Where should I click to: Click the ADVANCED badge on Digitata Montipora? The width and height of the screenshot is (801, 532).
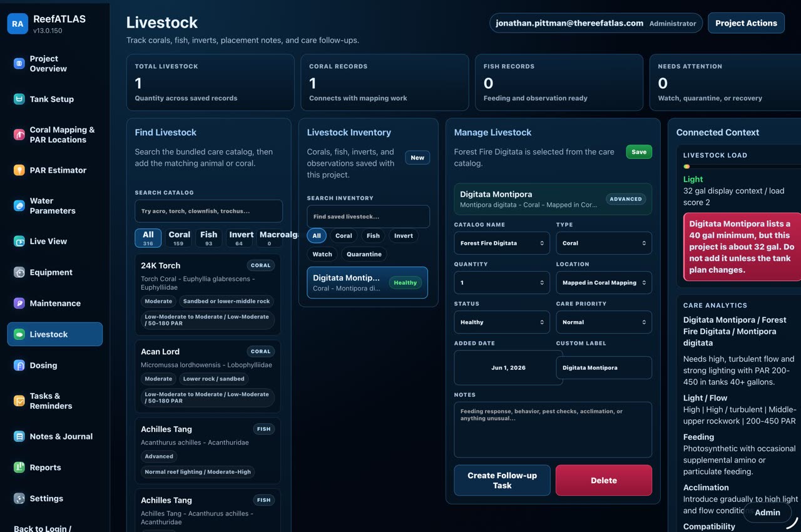point(626,199)
